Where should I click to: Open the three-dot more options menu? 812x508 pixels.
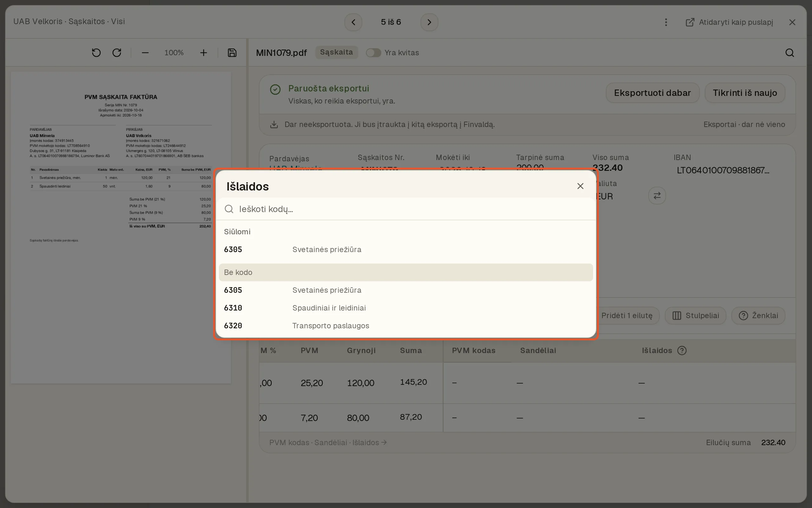coord(666,22)
